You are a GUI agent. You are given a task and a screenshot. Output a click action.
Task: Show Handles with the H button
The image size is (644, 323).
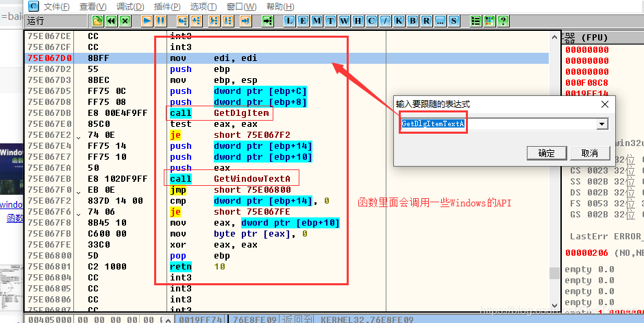click(358, 21)
